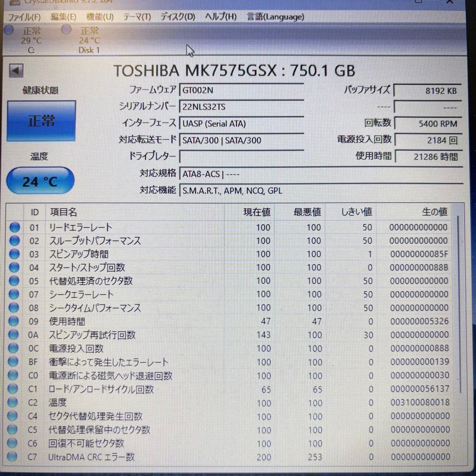The height and width of the screenshot is (476, 476).
Task: Click status icon for C2 温度
Action: (12, 402)
